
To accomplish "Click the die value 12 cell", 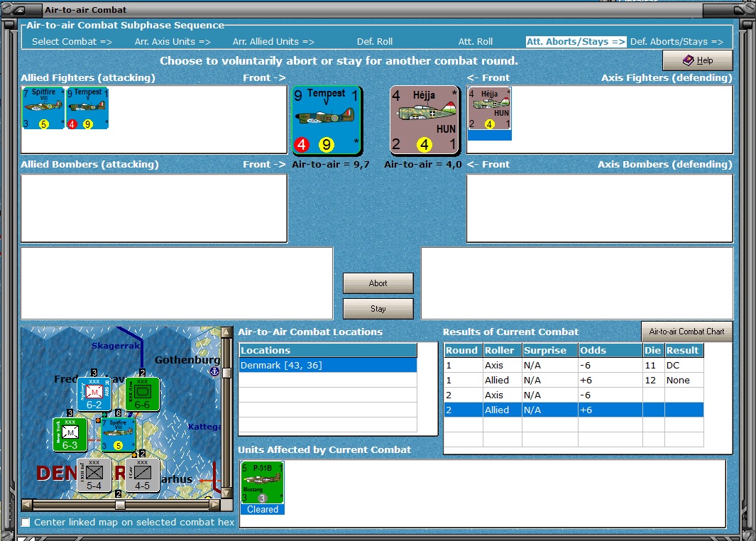I will [653, 380].
